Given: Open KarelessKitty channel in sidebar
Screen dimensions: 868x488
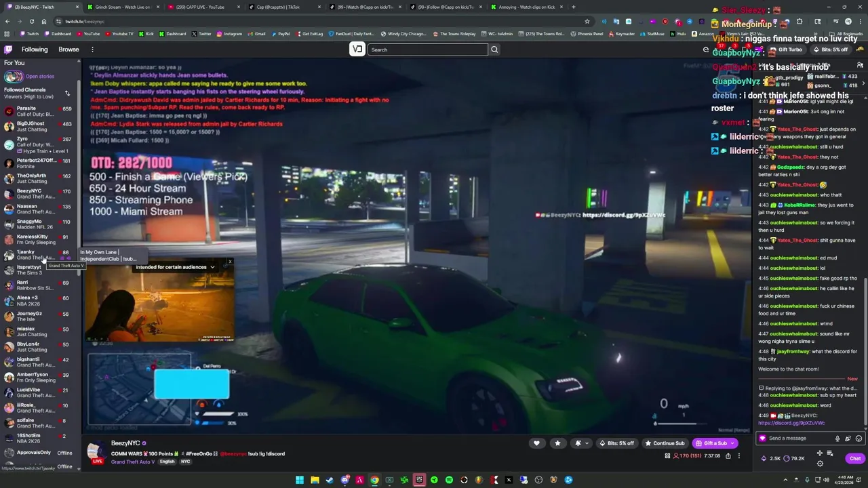Looking at the screenshot, I should (39, 239).
